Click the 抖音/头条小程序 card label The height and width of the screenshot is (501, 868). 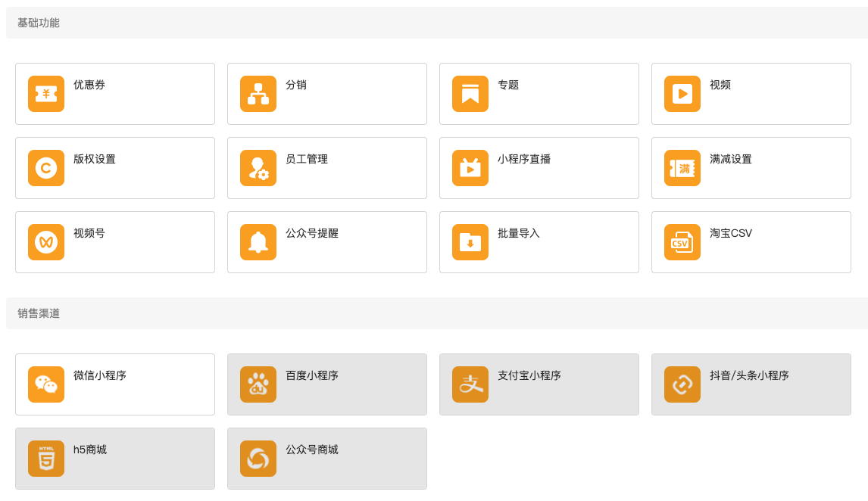[x=749, y=375]
